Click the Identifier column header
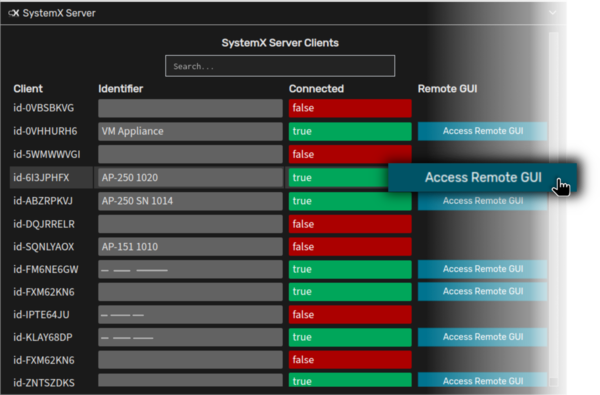 pos(121,89)
